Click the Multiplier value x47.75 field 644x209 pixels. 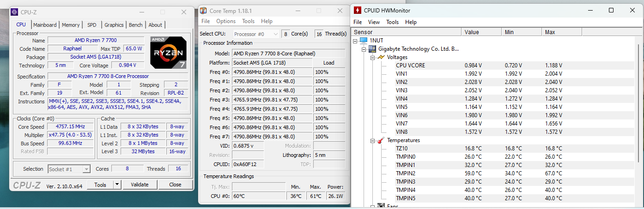click(71, 135)
